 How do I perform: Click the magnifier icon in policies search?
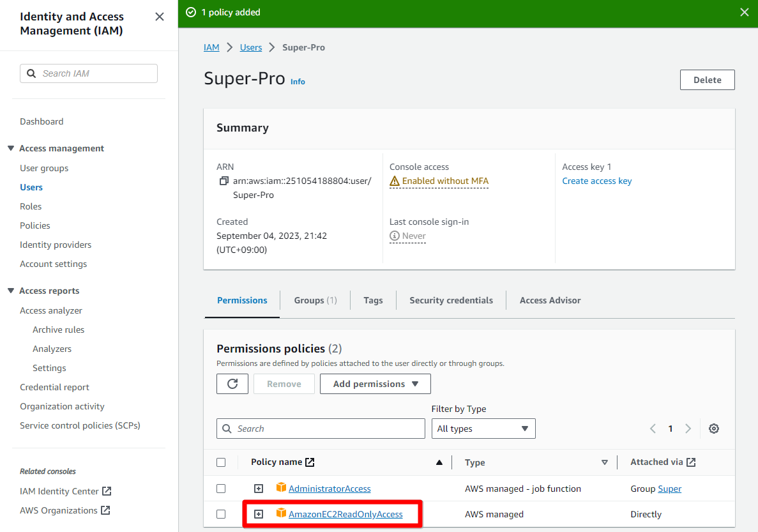tap(227, 429)
